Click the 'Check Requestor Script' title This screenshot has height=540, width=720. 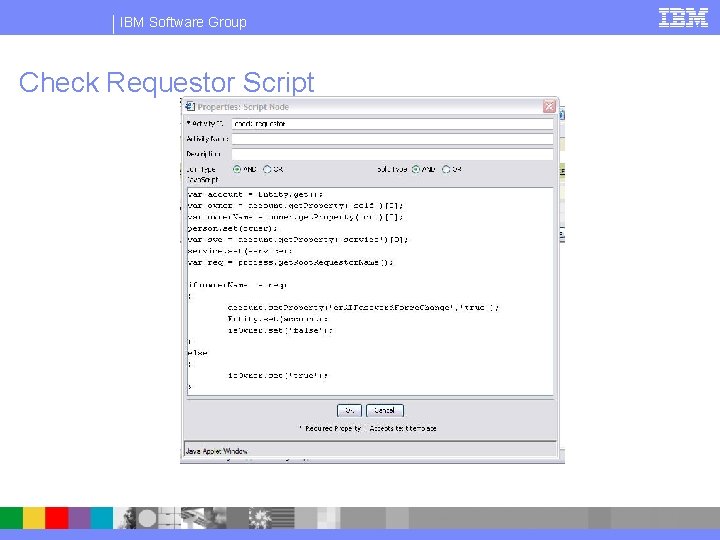coord(167,82)
